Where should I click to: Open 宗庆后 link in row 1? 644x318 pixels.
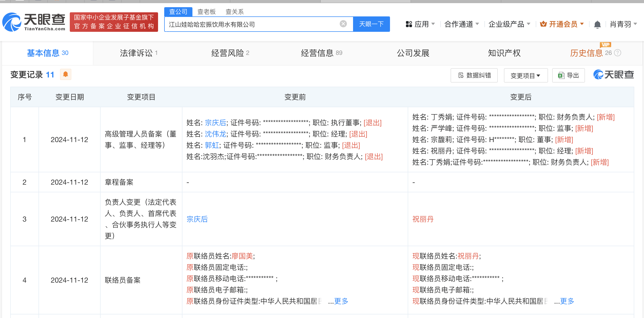215,123
